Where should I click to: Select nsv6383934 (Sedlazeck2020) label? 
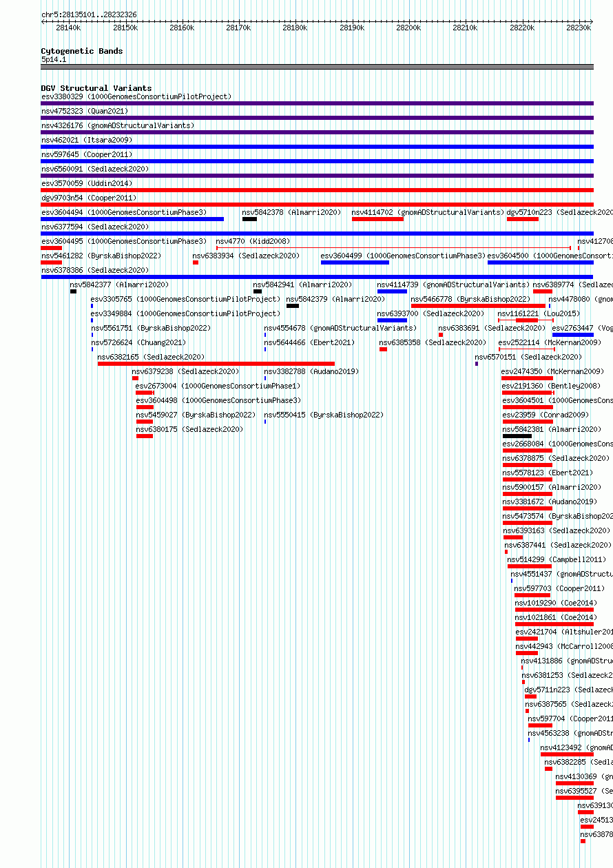click(x=247, y=256)
